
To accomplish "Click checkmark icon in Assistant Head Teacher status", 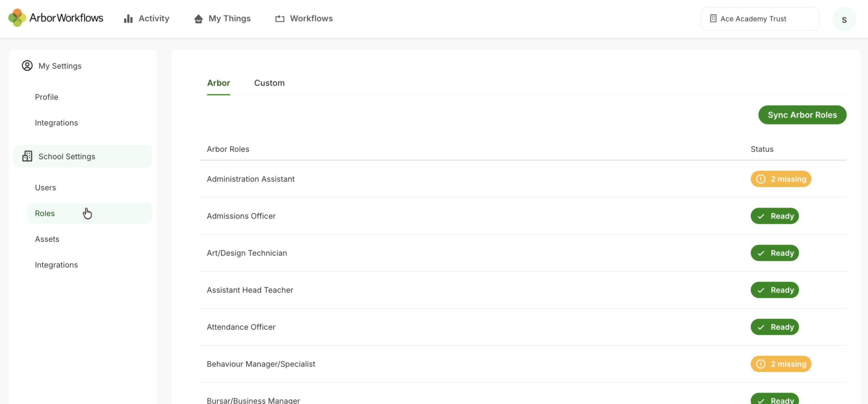I will tap(761, 290).
